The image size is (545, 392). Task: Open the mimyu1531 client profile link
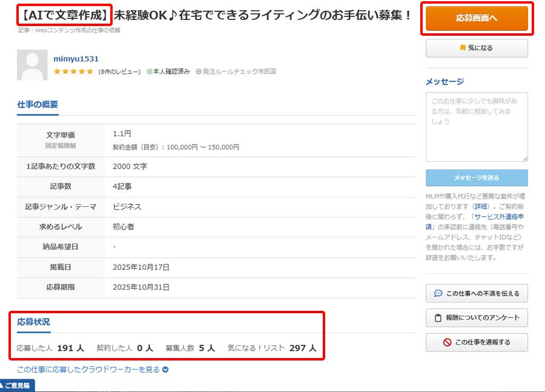76,59
